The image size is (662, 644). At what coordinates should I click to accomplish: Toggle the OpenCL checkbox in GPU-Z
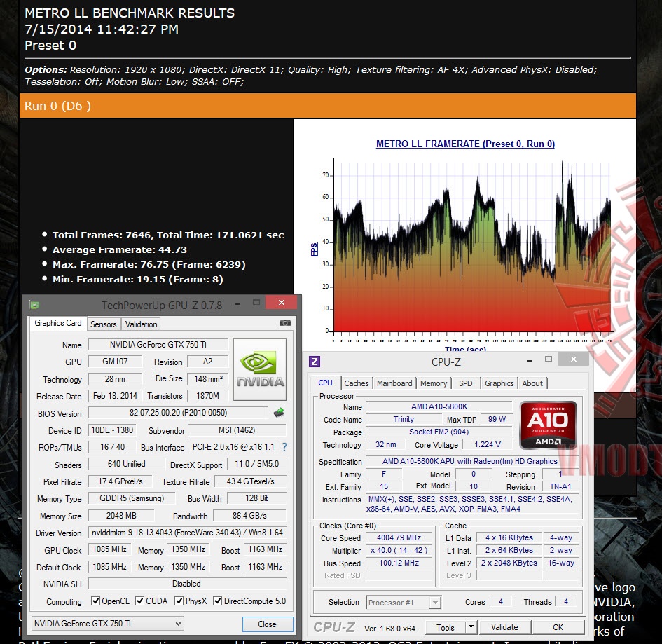[96, 601]
